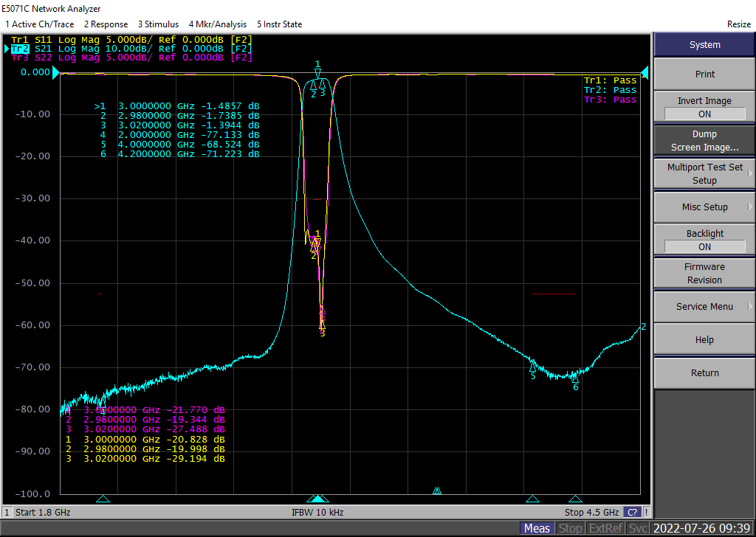Click the Meas status indicator

(537, 528)
